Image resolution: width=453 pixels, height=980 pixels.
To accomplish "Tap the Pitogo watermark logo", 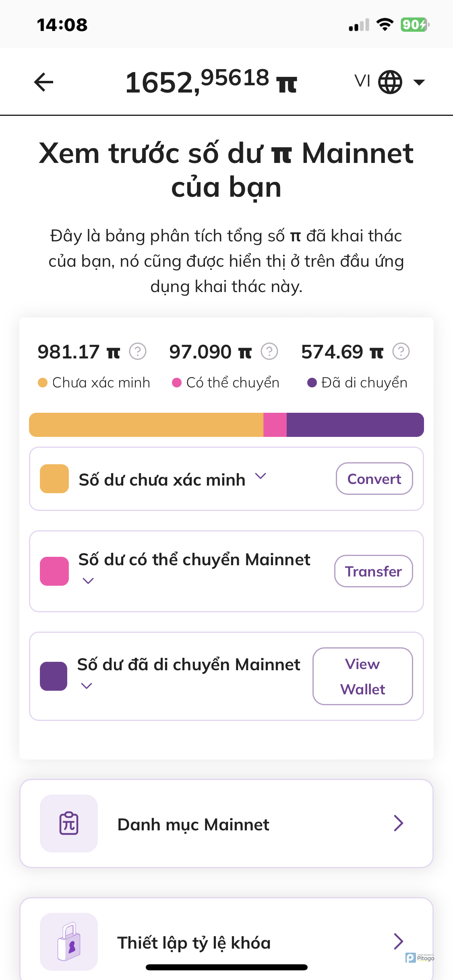I will point(420,957).
